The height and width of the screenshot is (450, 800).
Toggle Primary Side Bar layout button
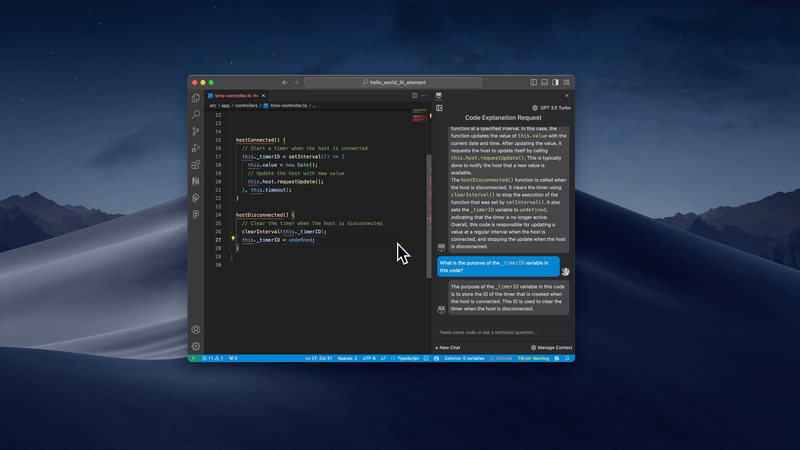[534, 82]
